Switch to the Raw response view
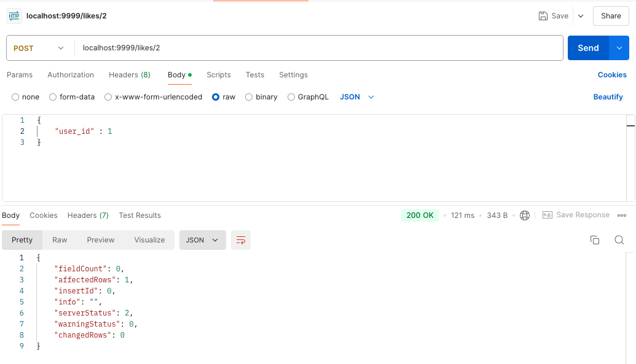636x364 pixels. tap(60, 240)
